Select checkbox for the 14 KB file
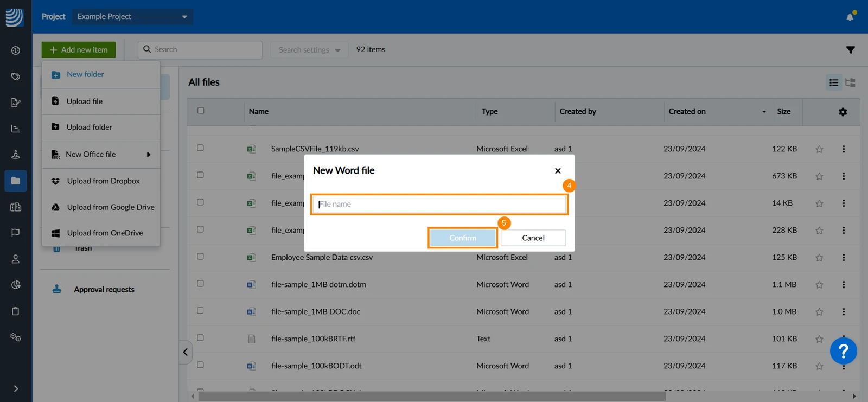This screenshot has height=402, width=868. 200,202
